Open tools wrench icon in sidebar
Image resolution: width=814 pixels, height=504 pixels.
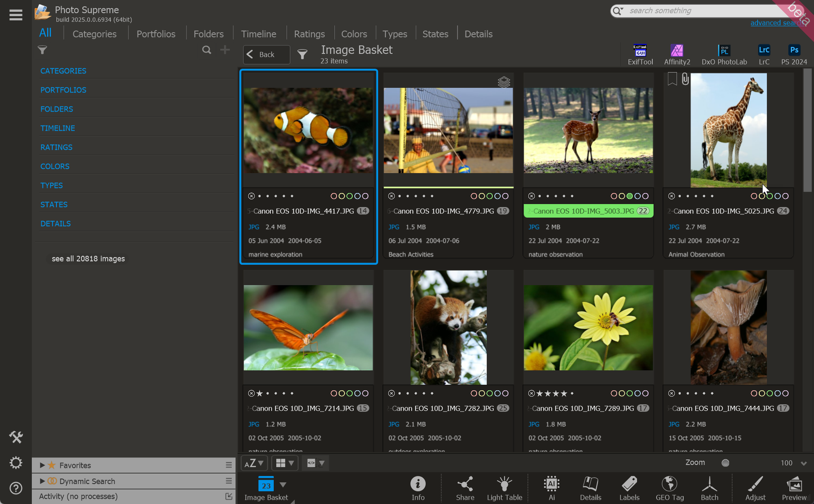click(16, 437)
